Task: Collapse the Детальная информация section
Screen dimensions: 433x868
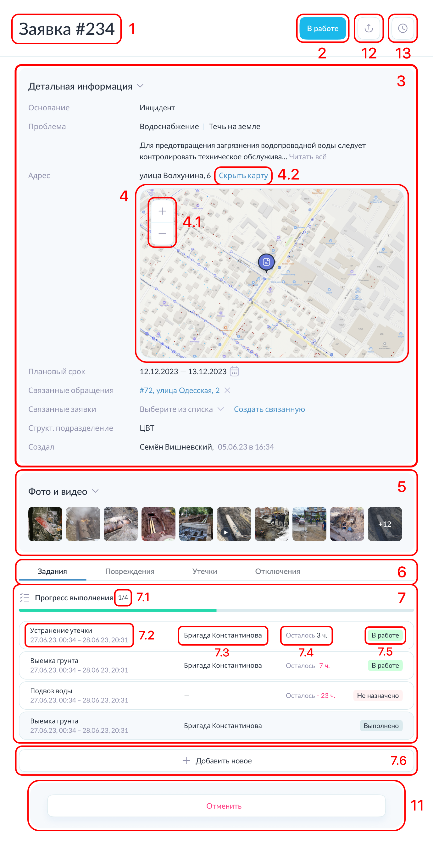Action: point(140,86)
